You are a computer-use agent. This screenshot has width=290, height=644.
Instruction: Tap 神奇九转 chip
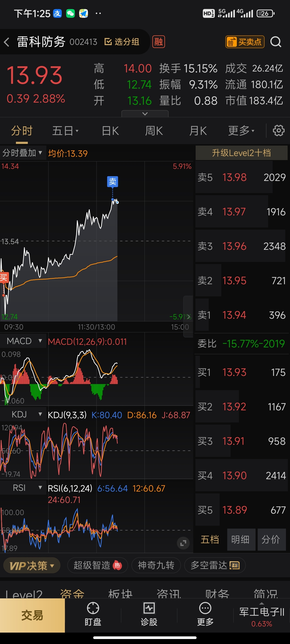[156, 565]
